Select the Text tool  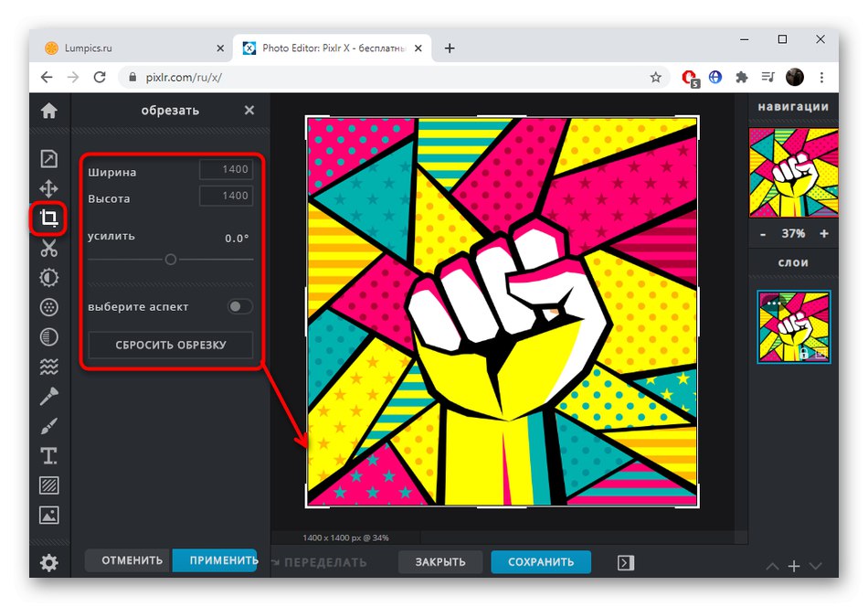48,456
